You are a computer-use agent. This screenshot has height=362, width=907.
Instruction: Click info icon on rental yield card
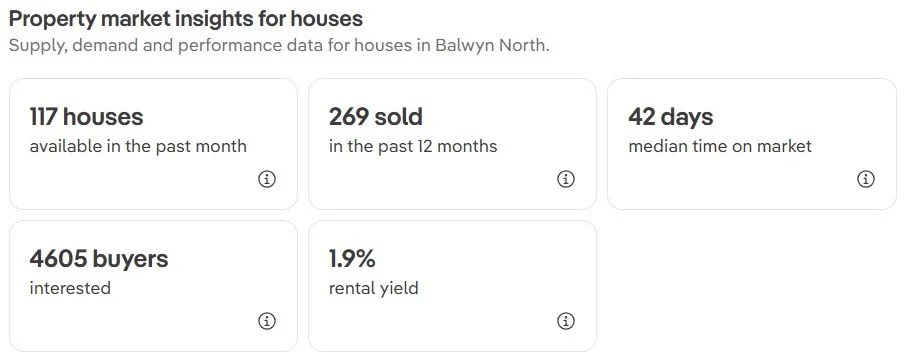pyautogui.click(x=566, y=321)
